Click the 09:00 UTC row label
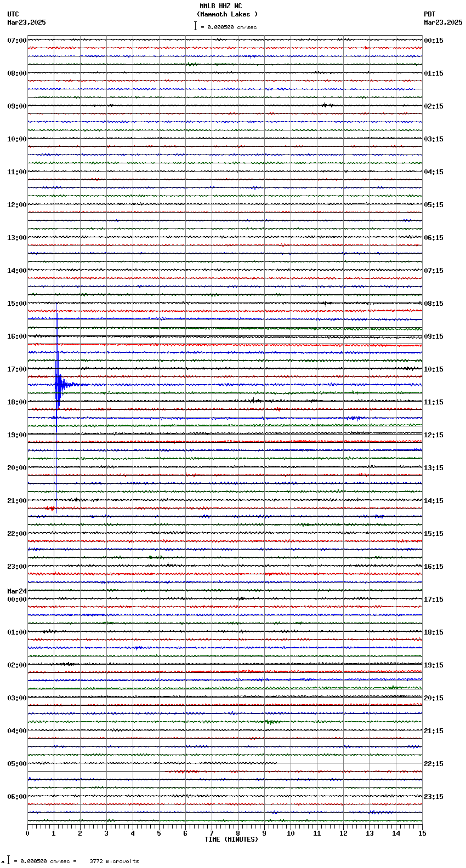 17,106
